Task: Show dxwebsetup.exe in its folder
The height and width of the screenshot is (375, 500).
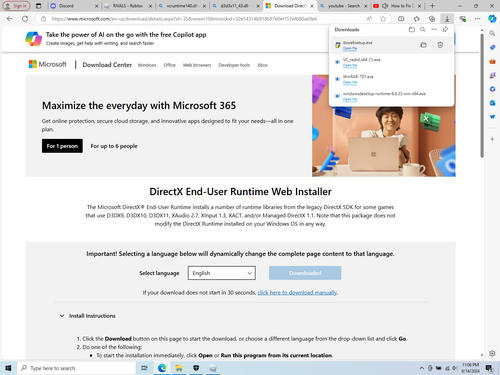Action: click(423, 45)
